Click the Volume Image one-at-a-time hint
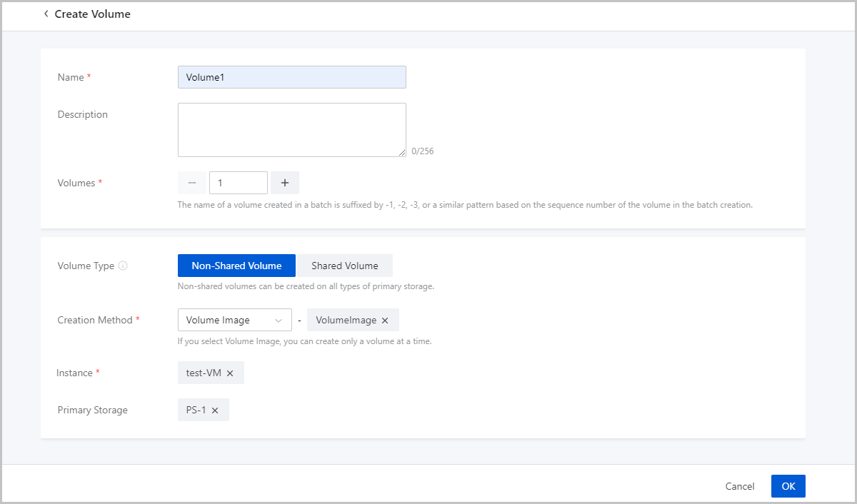This screenshot has height=504, width=857. click(305, 341)
